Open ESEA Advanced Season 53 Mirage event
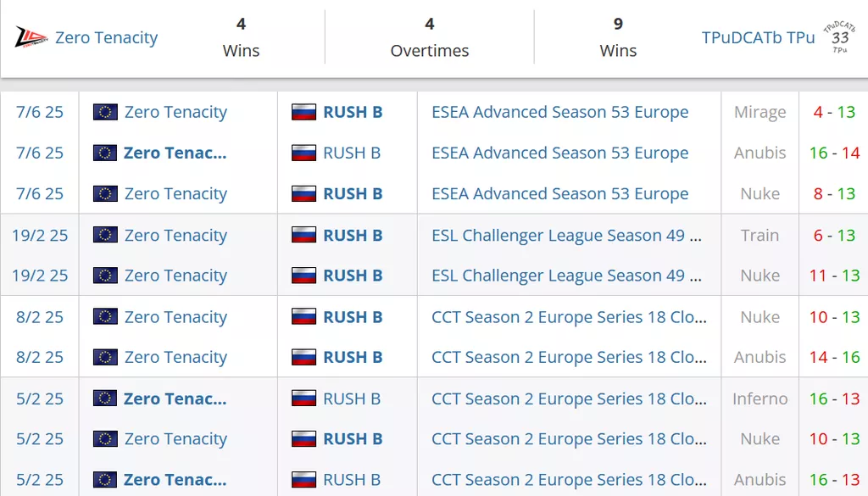This screenshot has width=868, height=496. [x=559, y=112]
